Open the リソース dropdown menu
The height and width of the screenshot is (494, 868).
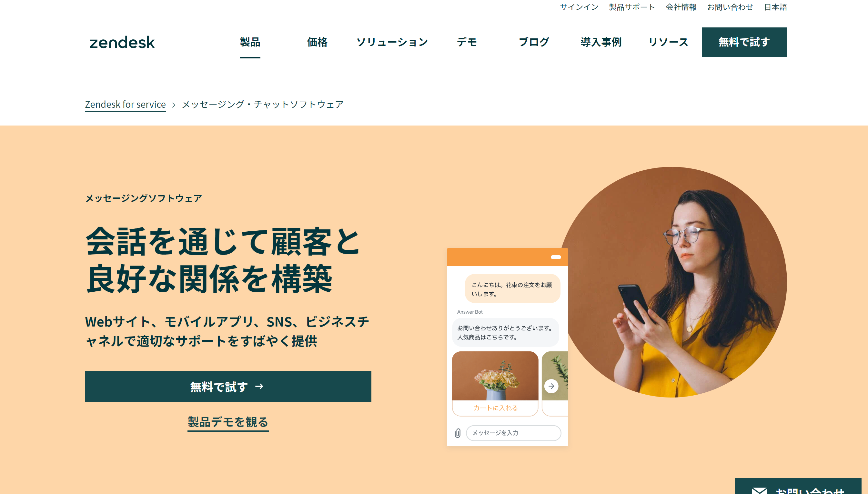tap(668, 42)
